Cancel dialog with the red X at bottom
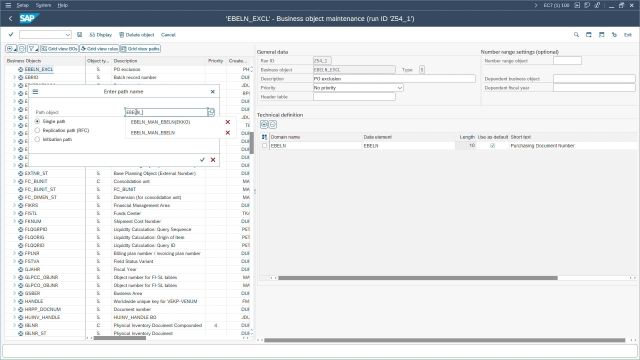 tap(213, 160)
